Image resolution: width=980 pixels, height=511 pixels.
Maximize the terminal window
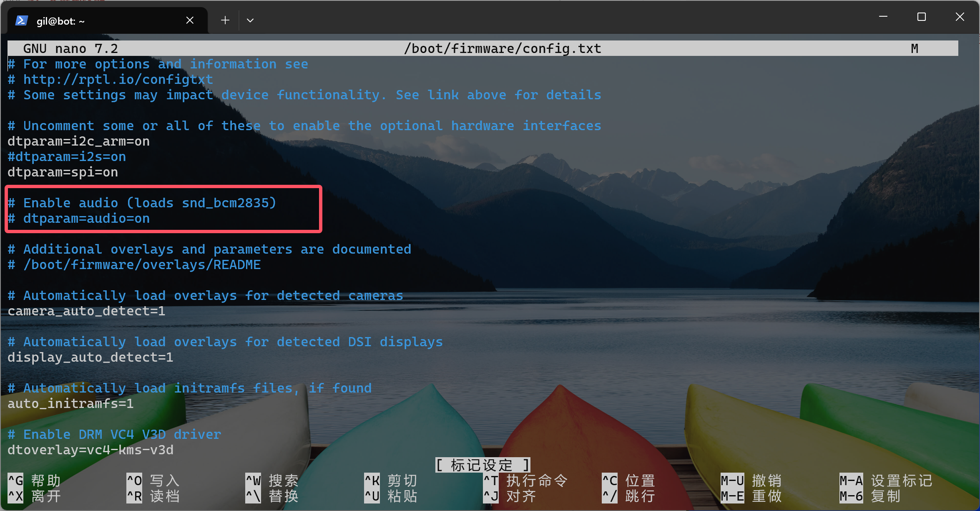tap(922, 17)
